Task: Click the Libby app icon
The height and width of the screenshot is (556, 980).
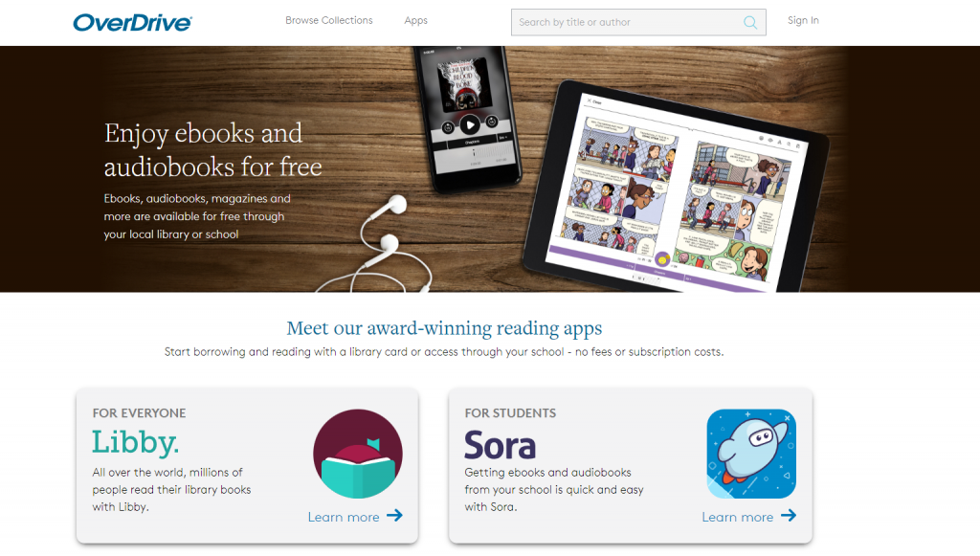Action: click(x=358, y=454)
